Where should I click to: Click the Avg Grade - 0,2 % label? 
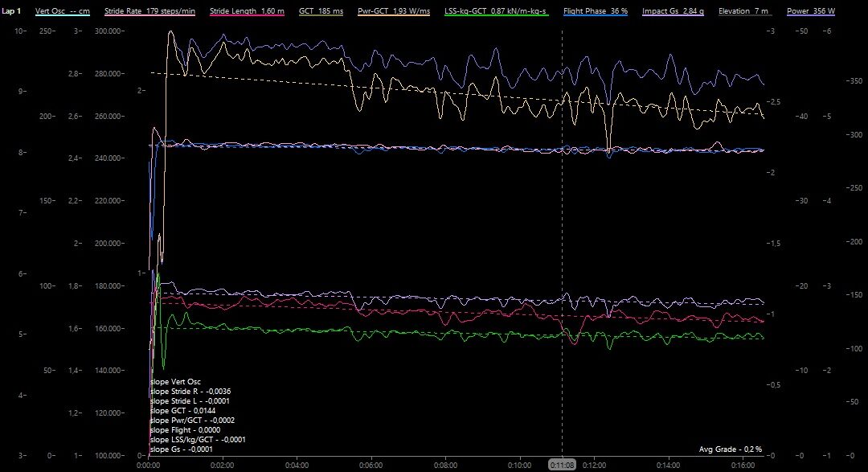tap(730, 449)
